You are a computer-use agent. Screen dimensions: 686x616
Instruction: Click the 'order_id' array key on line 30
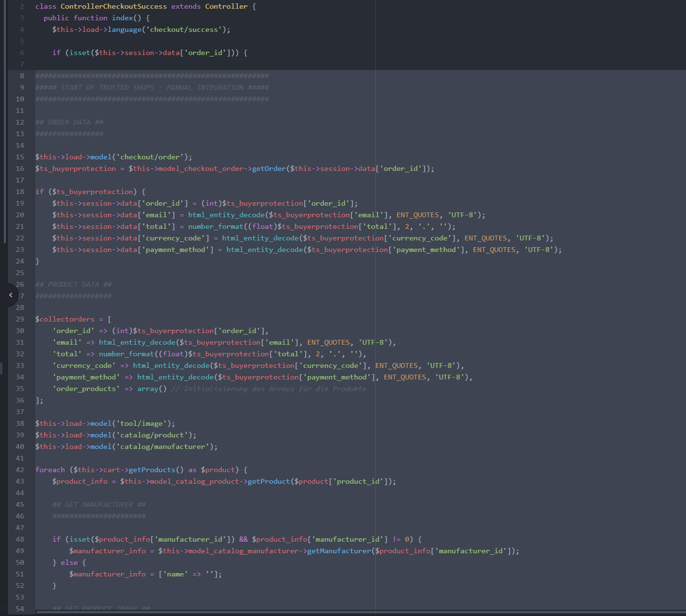coord(73,331)
